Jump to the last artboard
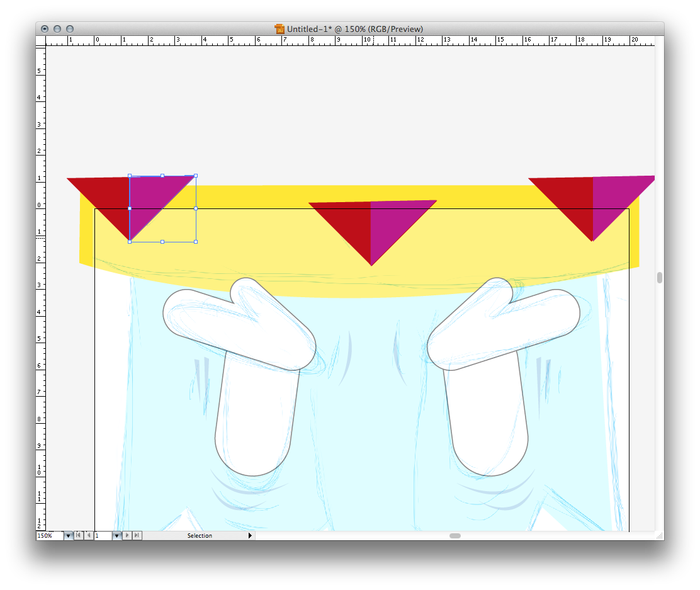Screen dimensions: 700x590 pos(137,535)
